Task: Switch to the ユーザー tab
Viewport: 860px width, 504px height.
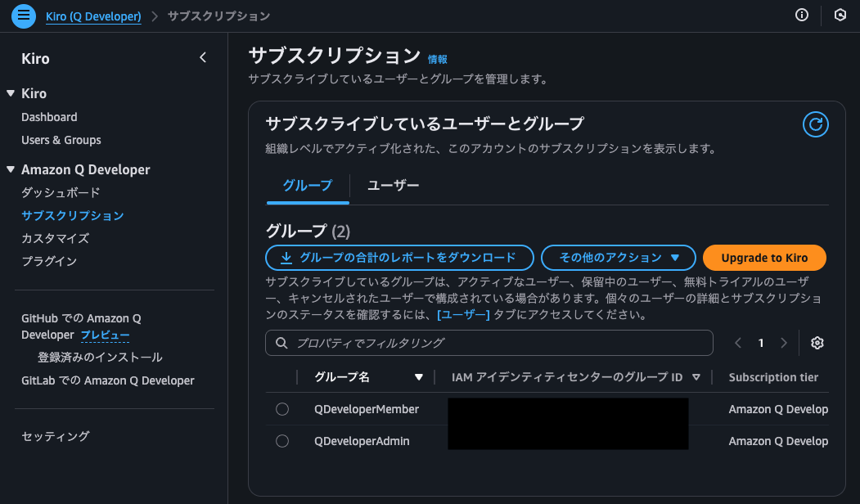Action: pos(393,186)
